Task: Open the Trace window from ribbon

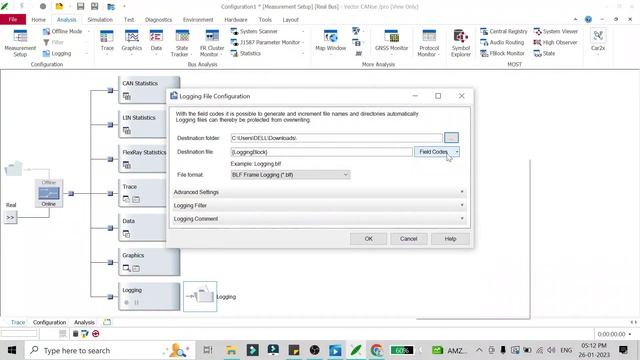Action: click(107, 40)
